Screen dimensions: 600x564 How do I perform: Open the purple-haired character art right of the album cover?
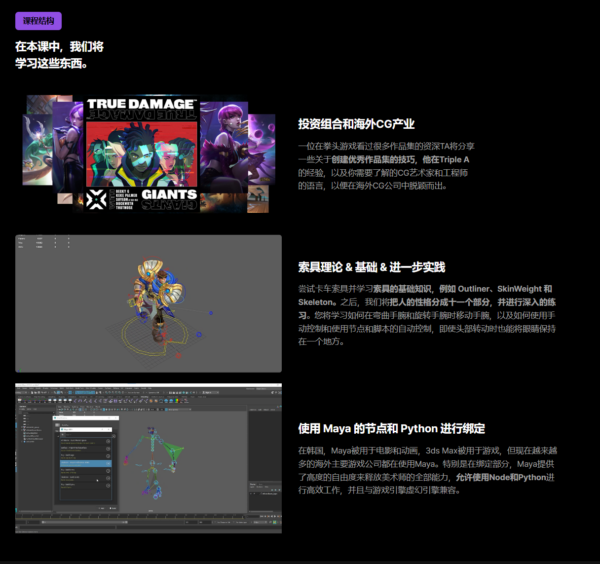pos(224,147)
